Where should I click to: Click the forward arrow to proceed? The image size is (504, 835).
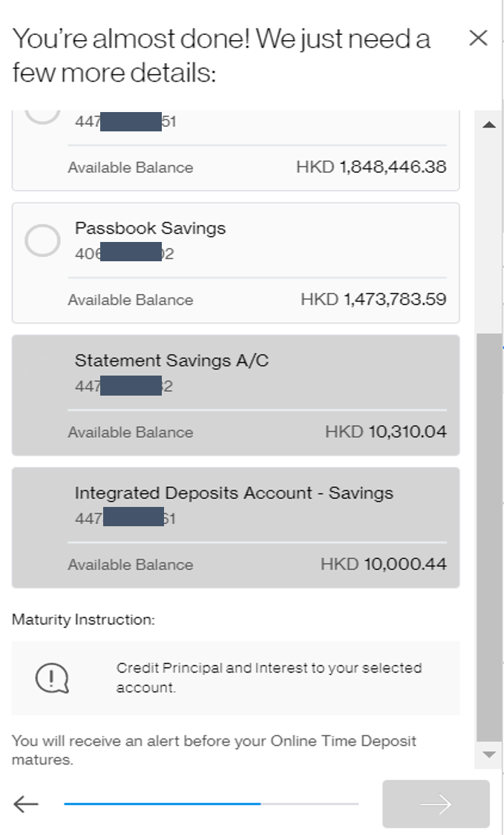pos(436,804)
